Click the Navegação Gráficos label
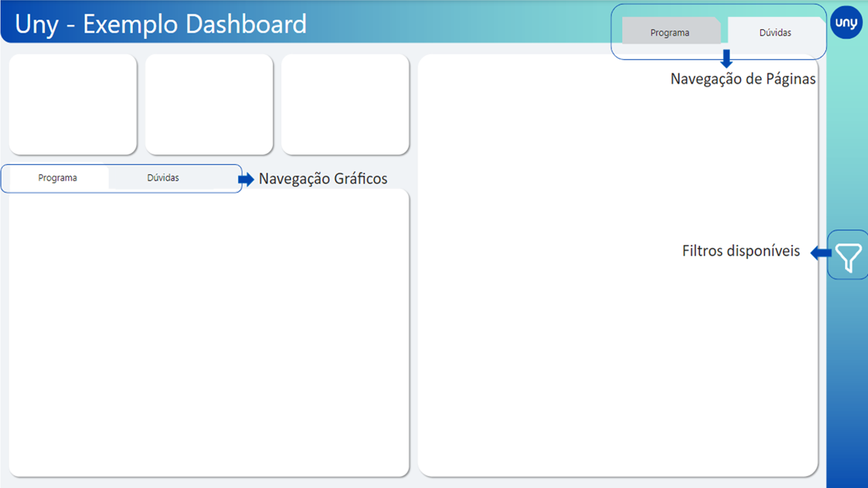This screenshot has width=868, height=488. pos(323,179)
